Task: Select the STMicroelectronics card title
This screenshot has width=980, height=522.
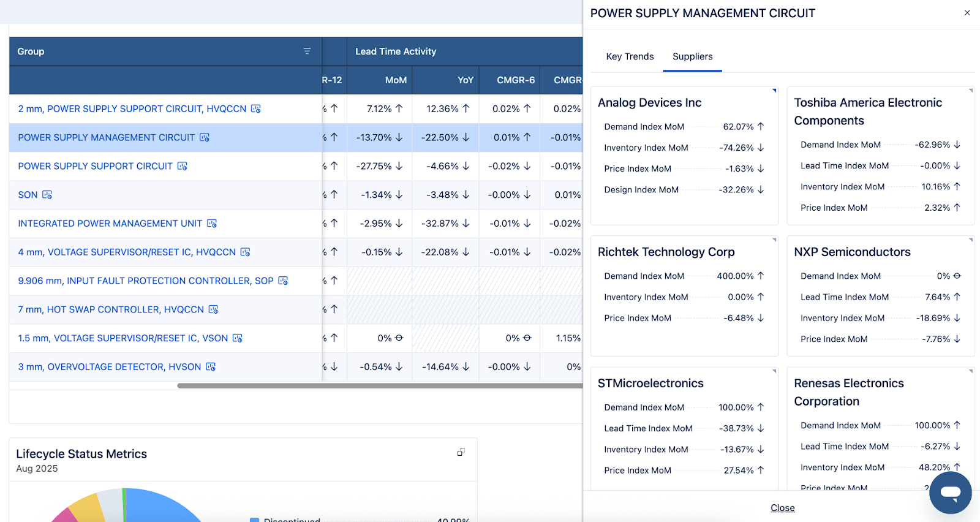Action: point(650,384)
